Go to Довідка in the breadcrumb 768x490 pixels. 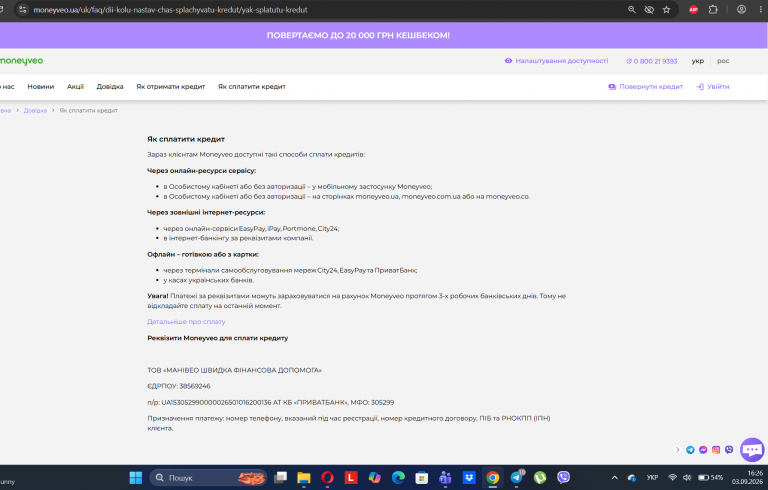(35, 111)
